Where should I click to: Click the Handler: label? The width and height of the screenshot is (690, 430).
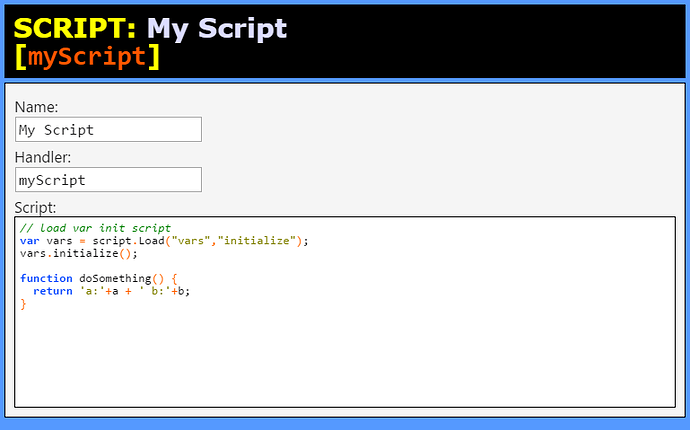(42, 157)
